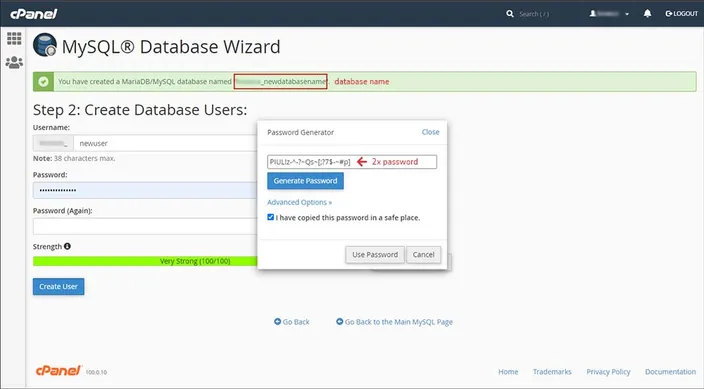Viewport: 704px width, 389px height.
Task: Open the User Manager people icon
Action: [14, 62]
